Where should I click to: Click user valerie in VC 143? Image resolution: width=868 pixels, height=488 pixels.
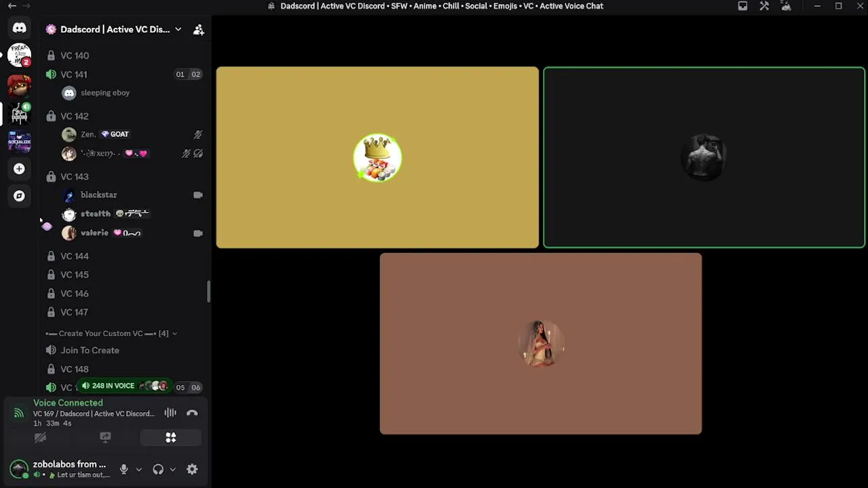tap(132, 233)
